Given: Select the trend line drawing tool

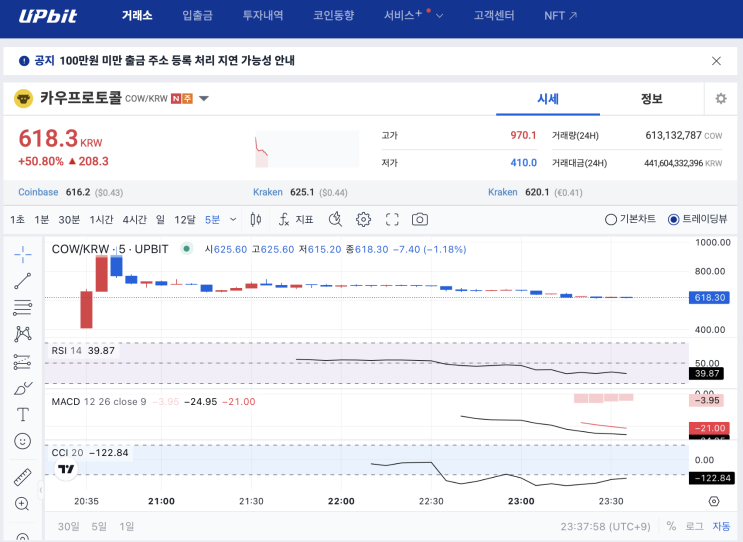Looking at the screenshot, I should click(x=23, y=281).
